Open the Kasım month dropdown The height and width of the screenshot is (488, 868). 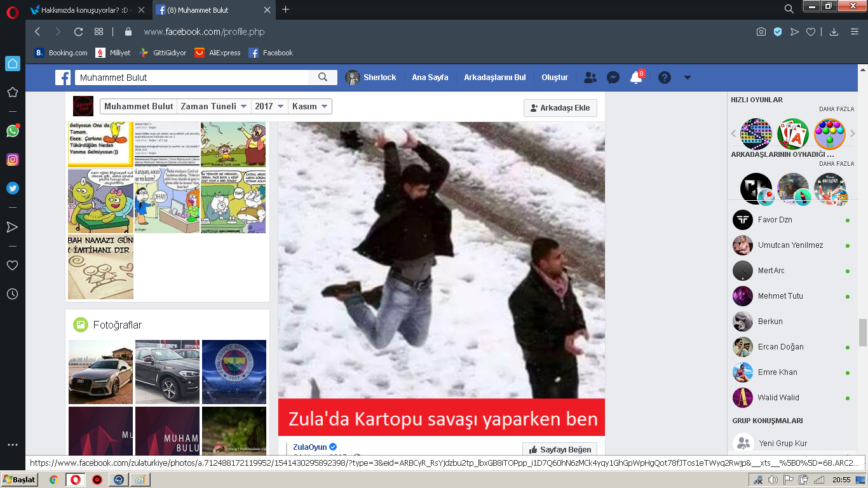click(x=309, y=107)
